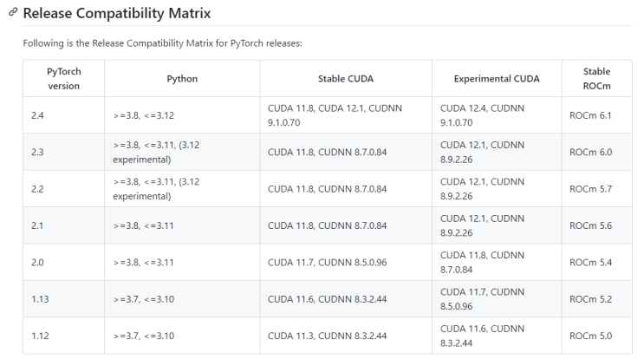Click Experimental CUDA cell in 1.13 row
This screenshot has width=644, height=359.
point(497,299)
